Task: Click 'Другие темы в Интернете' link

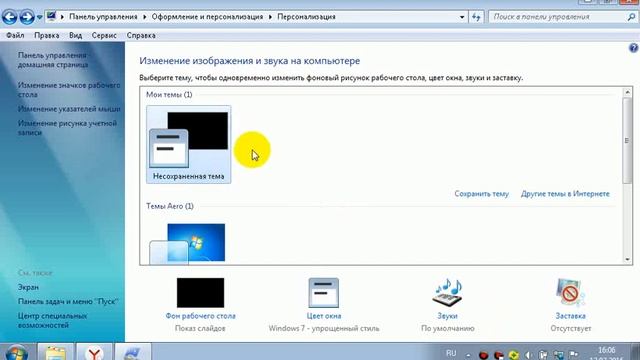Action: pyautogui.click(x=565, y=194)
